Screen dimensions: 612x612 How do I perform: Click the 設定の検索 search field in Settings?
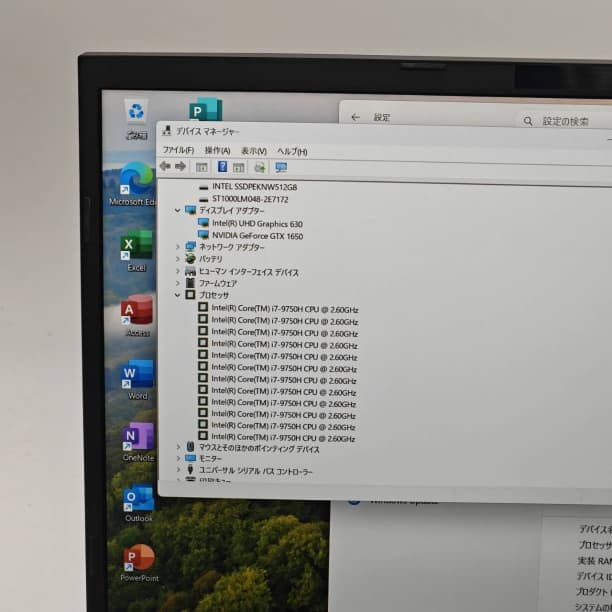(564, 121)
